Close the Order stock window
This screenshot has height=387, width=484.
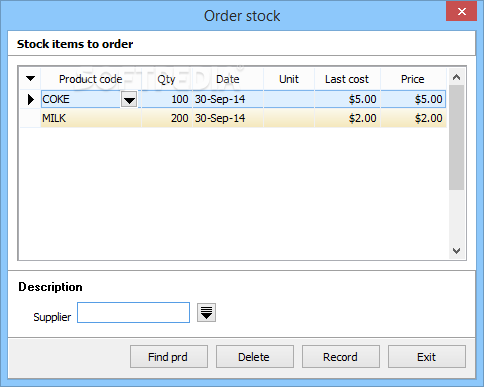461,12
